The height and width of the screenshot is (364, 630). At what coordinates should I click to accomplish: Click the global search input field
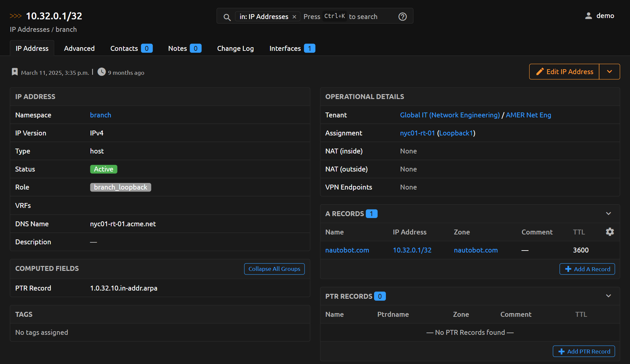(363, 17)
